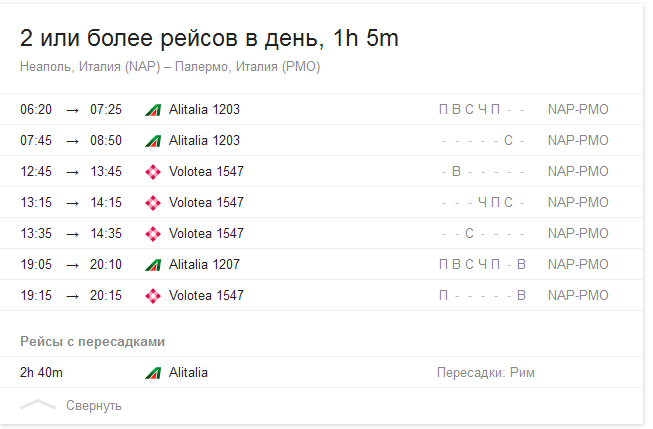Click NAP-PMO route on 07:45 flight
Image resolution: width=653 pixels, height=429 pixels.
pos(578,141)
